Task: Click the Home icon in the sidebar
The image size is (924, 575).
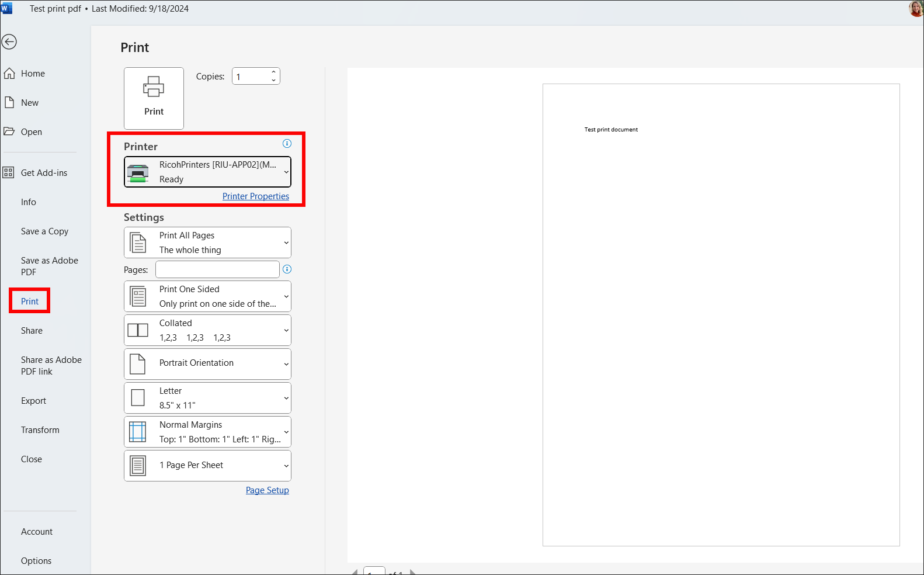Action: click(x=9, y=73)
